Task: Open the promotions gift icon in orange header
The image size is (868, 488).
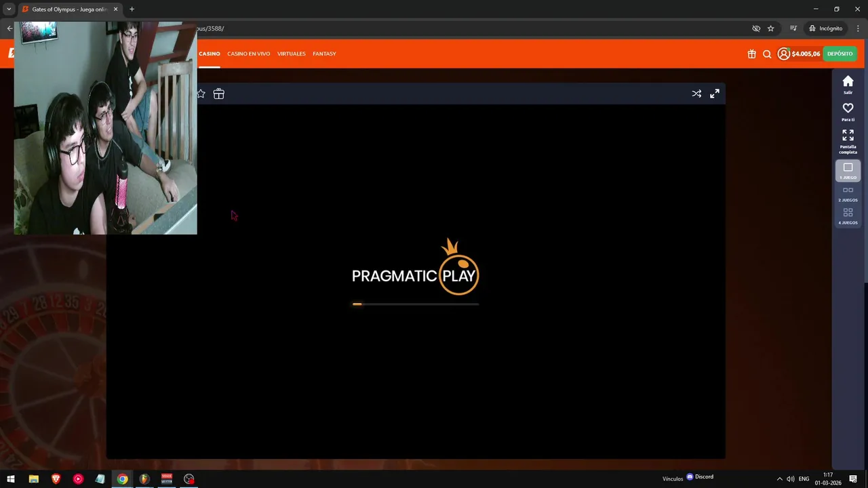Action: pos(751,54)
